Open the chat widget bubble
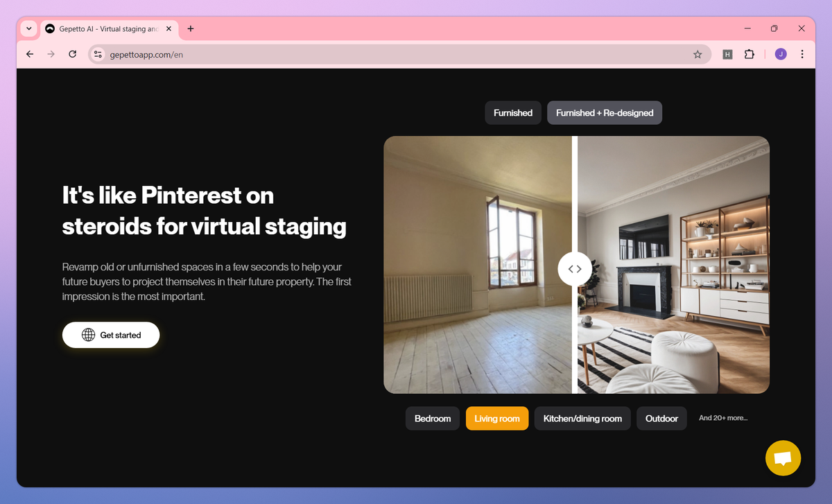Image resolution: width=832 pixels, height=504 pixels. (x=783, y=458)
